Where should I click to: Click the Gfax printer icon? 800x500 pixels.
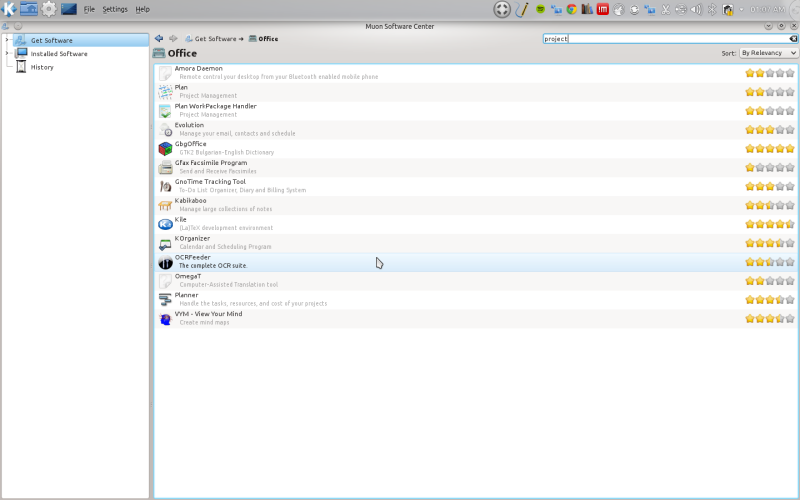(165, 168)
